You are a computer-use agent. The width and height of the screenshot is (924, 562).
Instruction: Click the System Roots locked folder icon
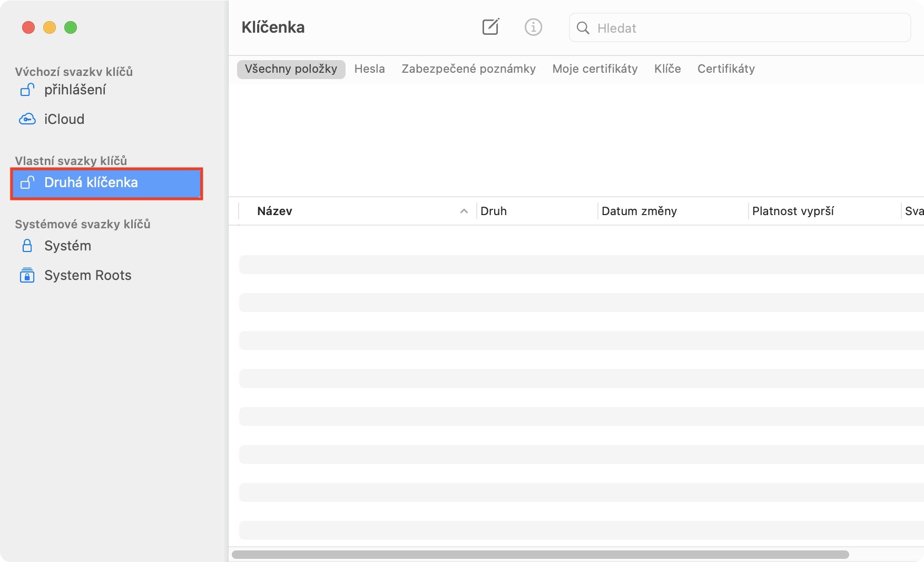(27, 275)
